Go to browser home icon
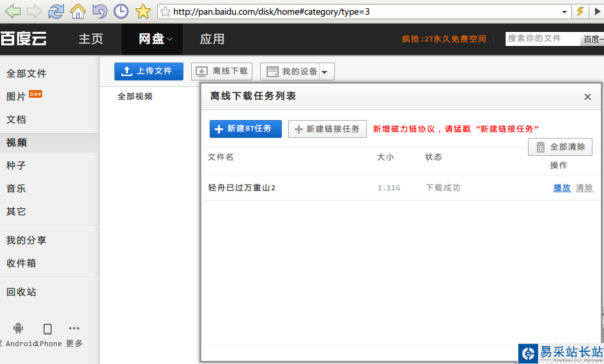This screenshot has height=364, width=604. click(78, 11)
